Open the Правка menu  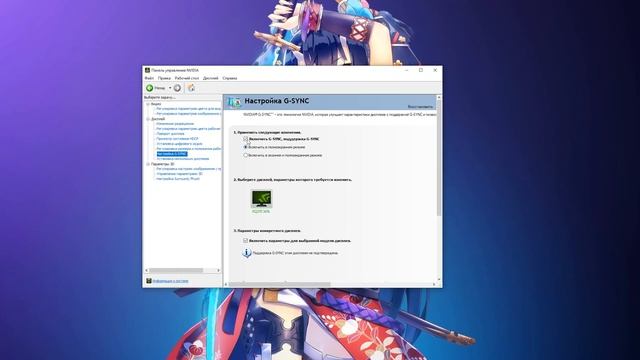(164, 78)
